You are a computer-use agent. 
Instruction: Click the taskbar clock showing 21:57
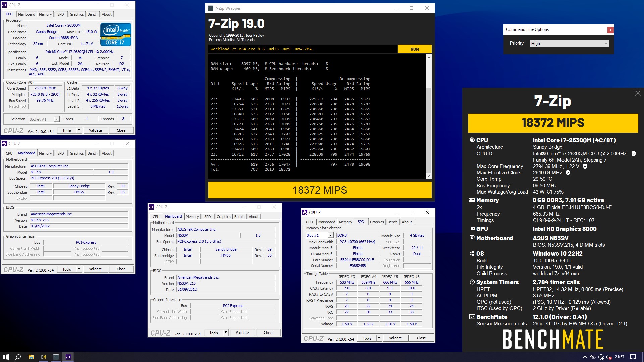coord(620,357)
